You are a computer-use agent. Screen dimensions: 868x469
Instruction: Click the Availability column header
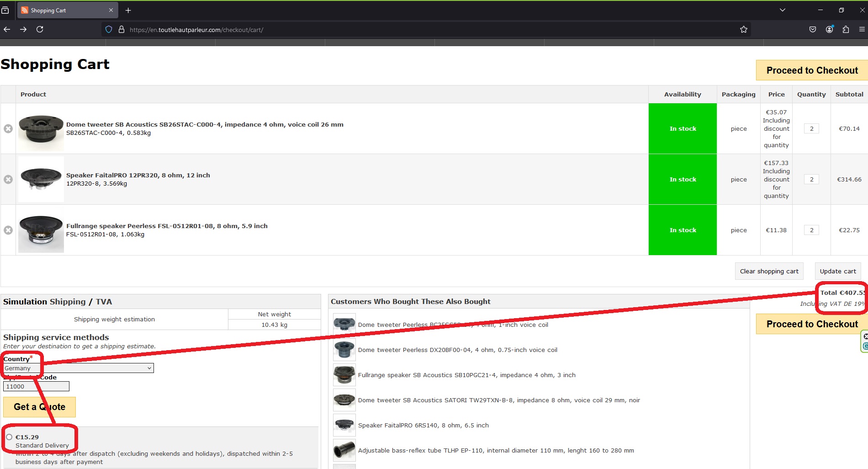pyautogui.click(x=683, y=94)
